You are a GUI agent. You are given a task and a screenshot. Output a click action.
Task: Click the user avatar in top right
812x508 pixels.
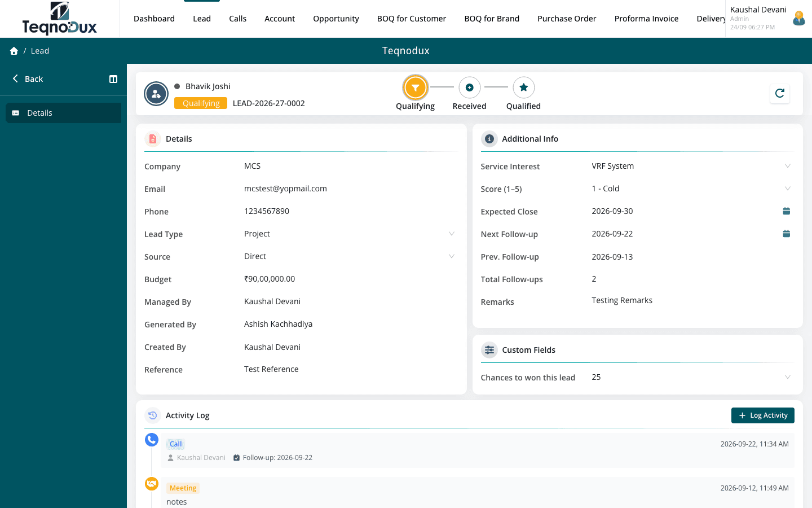pyautogui.click(x=798, y=19)
